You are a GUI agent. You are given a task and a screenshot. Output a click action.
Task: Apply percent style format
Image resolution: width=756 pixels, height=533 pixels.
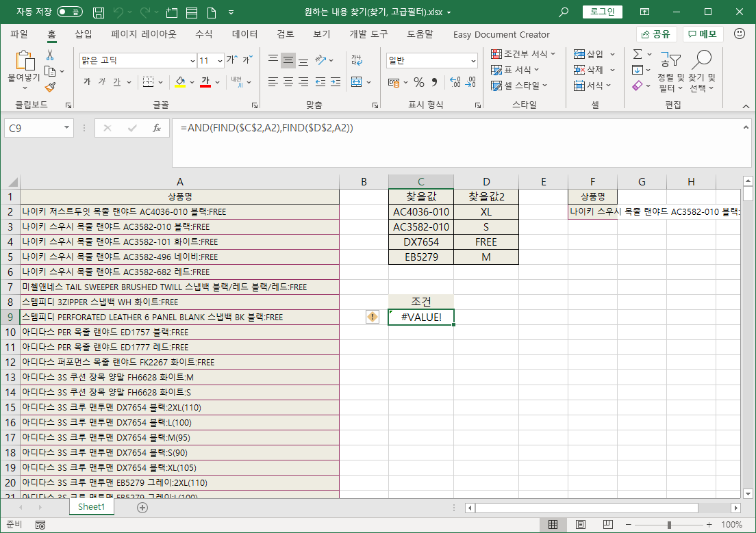coord(419,82)
